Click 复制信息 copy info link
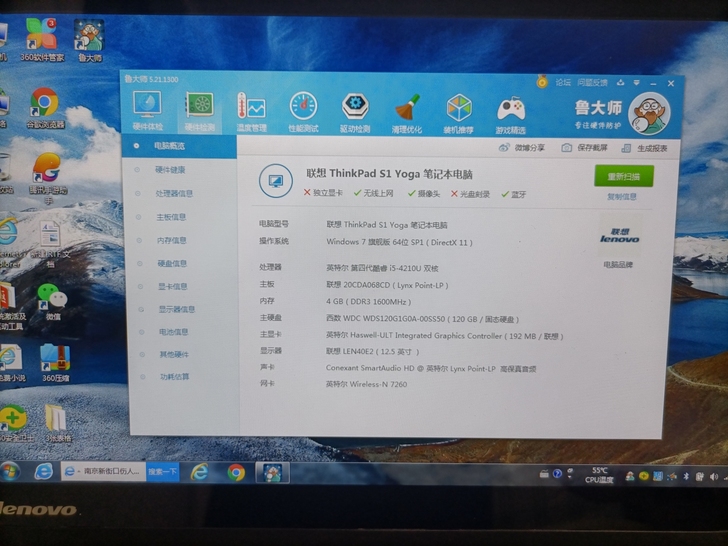The image size is (728, 546). pyautogui.click(x=622, y=196)
